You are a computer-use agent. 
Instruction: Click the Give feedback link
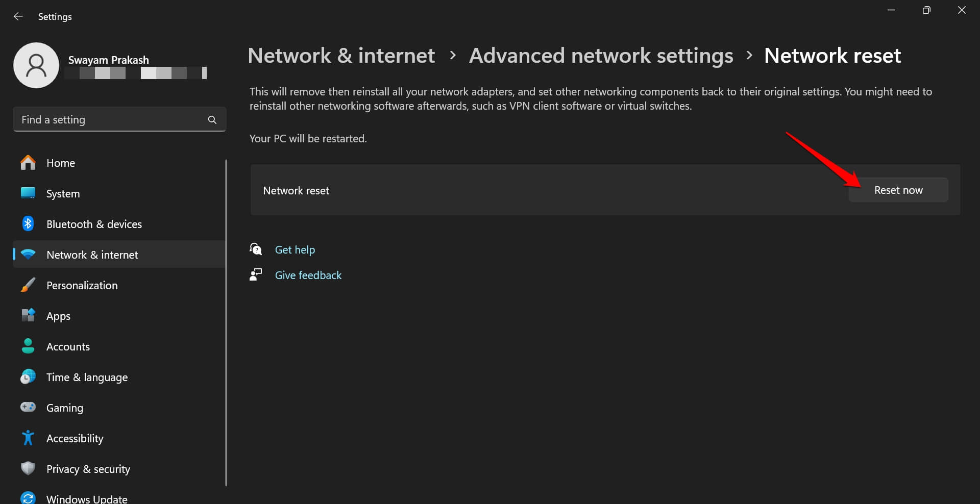pyautogui.click(x=308, y=275)
